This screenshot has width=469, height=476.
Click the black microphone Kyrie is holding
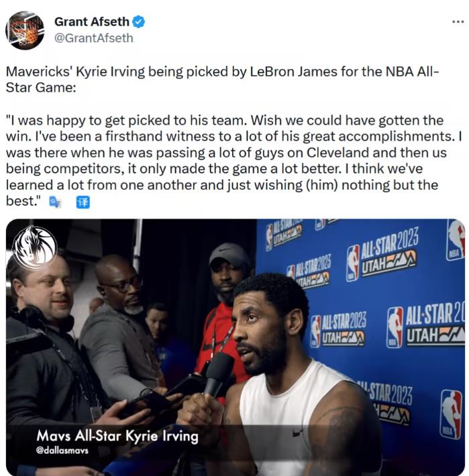coord(217,373)
